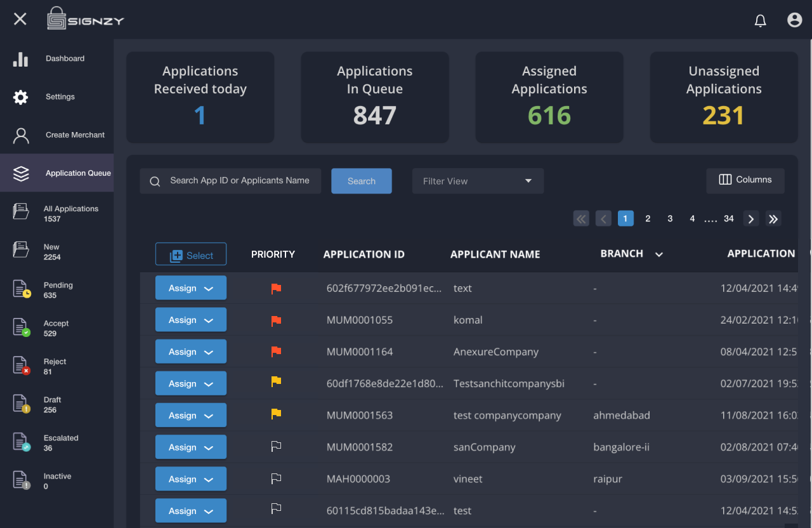
Task: Open Assign dropdown for AnexureCompany row
Action: 191,352
